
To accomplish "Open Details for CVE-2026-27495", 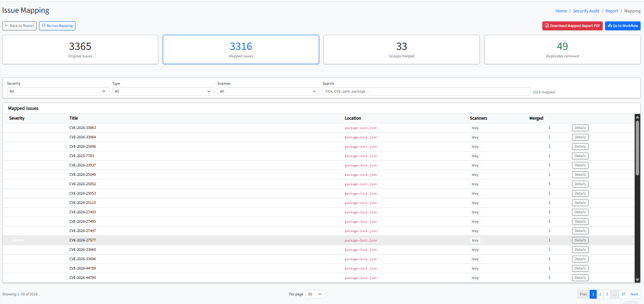I will pos(580,222).
